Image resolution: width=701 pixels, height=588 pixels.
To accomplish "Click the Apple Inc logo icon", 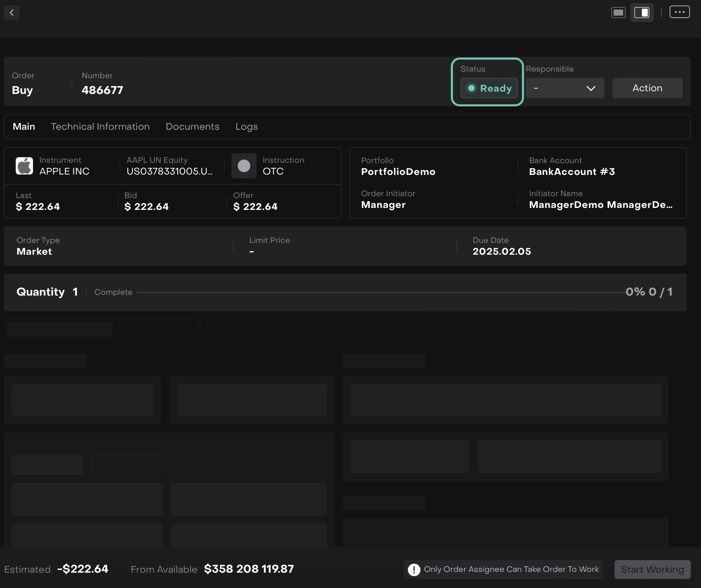I will [x=24, y=166].
